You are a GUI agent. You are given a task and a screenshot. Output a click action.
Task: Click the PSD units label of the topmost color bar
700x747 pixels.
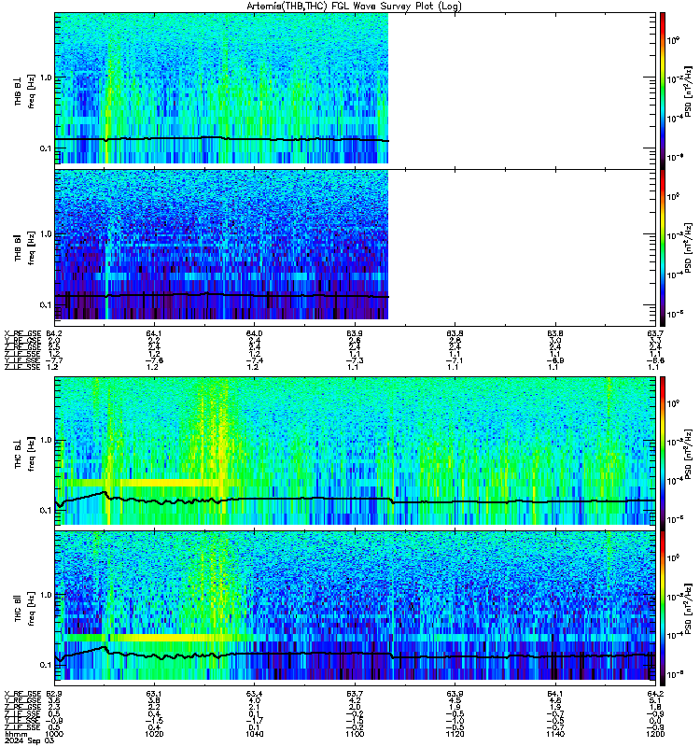689,92
